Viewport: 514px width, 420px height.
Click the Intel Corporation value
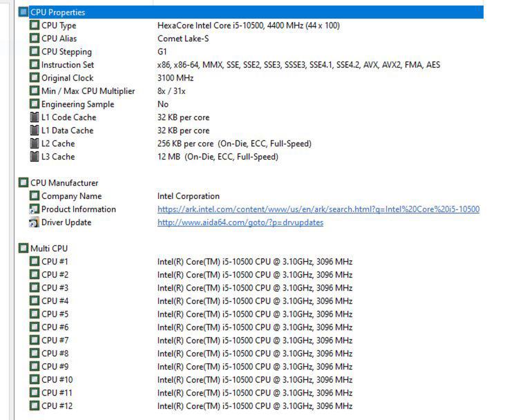(189, 196)
